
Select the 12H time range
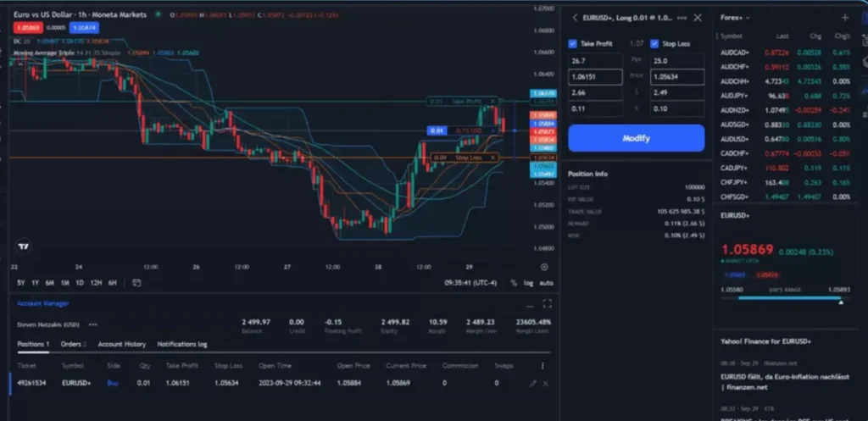point(97,283)
